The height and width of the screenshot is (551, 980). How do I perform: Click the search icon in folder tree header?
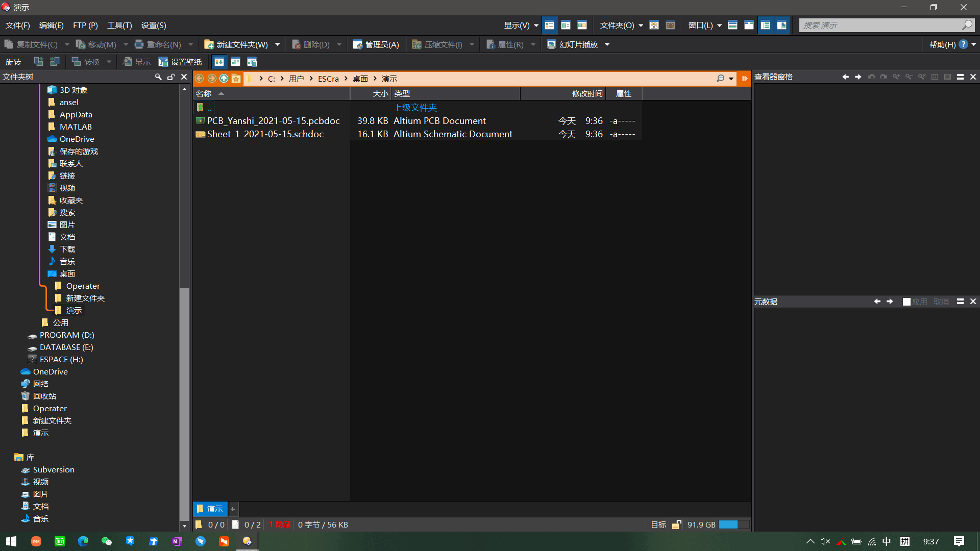click(x=158, y=77)
